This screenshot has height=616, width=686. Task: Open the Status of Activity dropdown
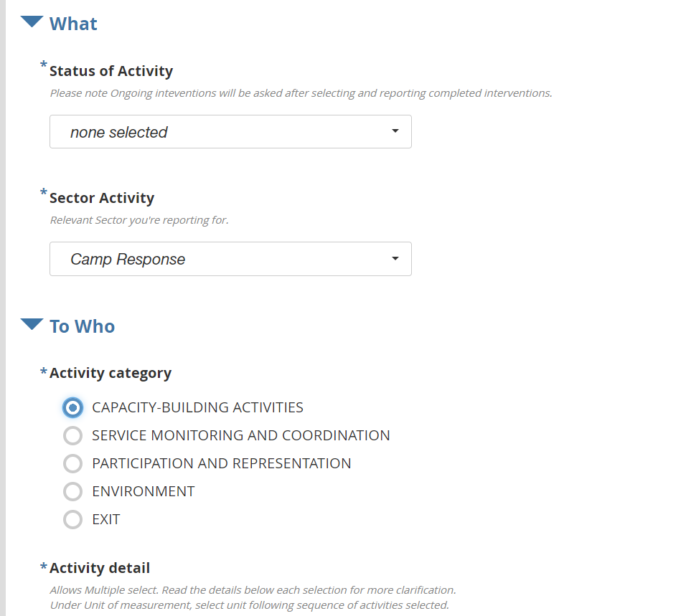[230, 132]
